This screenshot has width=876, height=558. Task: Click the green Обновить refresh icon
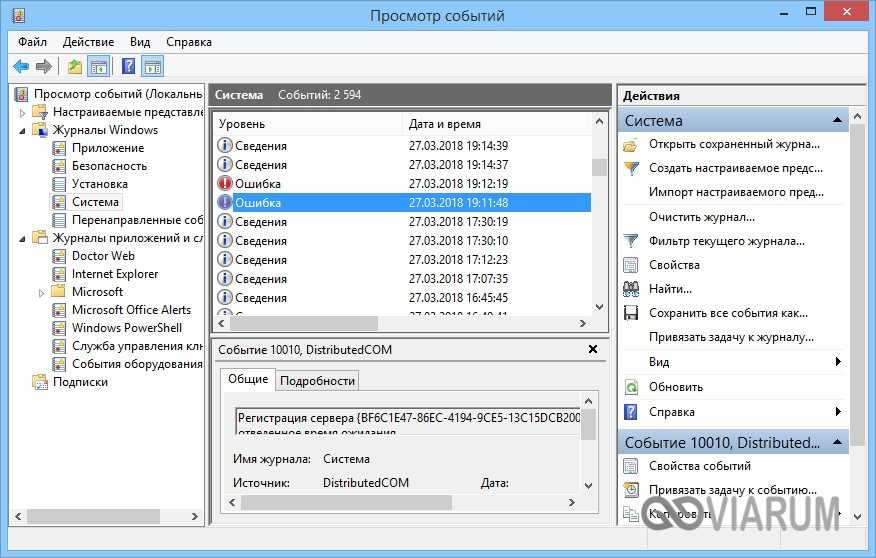coord(631,387)
